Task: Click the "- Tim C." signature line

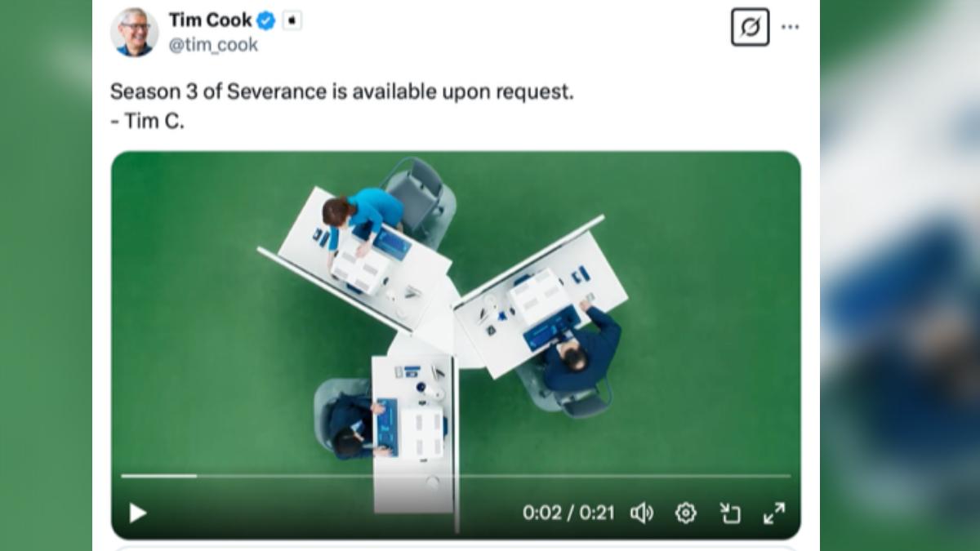Action: pyautogui.click(x=147, y=121)
